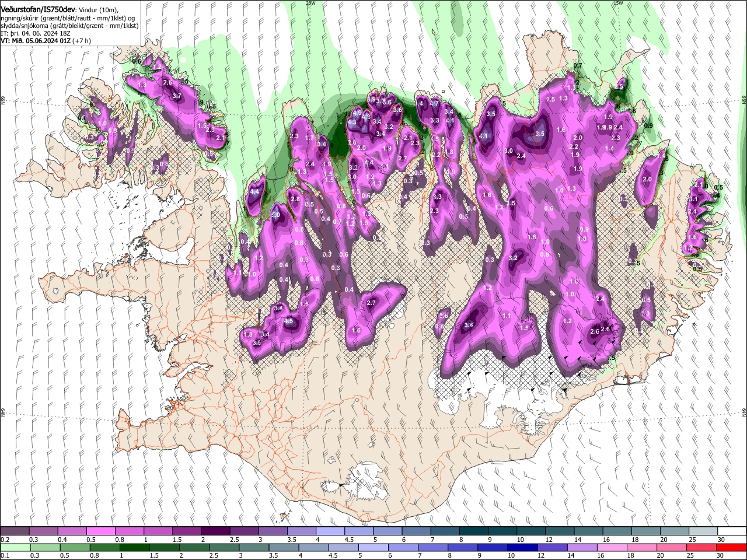Pick the 4–4.5 light lavender snow legend swatch
Screen dimensions: 747x560
[329, 531]
